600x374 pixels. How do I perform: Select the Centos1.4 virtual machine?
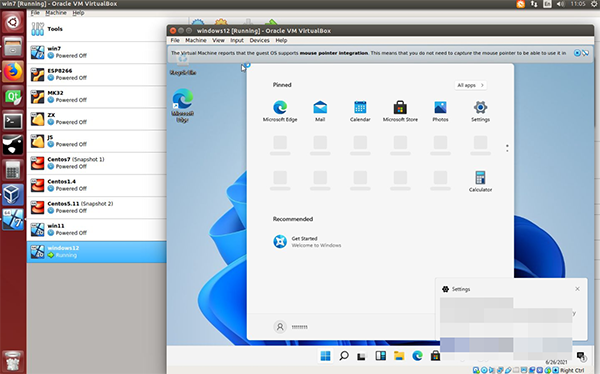(96, 185)
